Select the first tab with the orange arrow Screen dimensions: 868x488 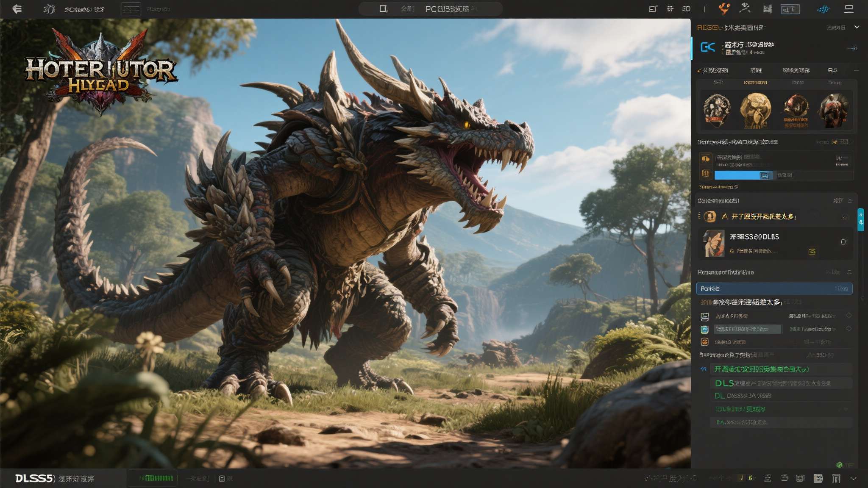tap(713, 70)
